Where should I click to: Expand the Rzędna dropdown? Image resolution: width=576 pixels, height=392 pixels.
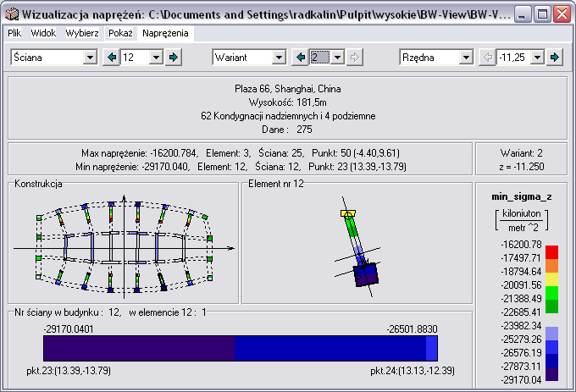(x=466, y=58)
